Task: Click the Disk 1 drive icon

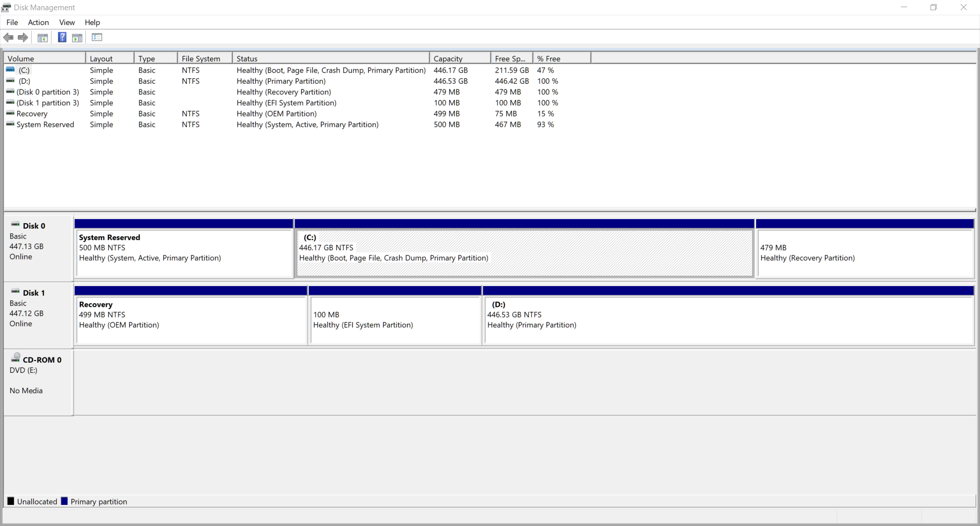Action: click(15, 292)
